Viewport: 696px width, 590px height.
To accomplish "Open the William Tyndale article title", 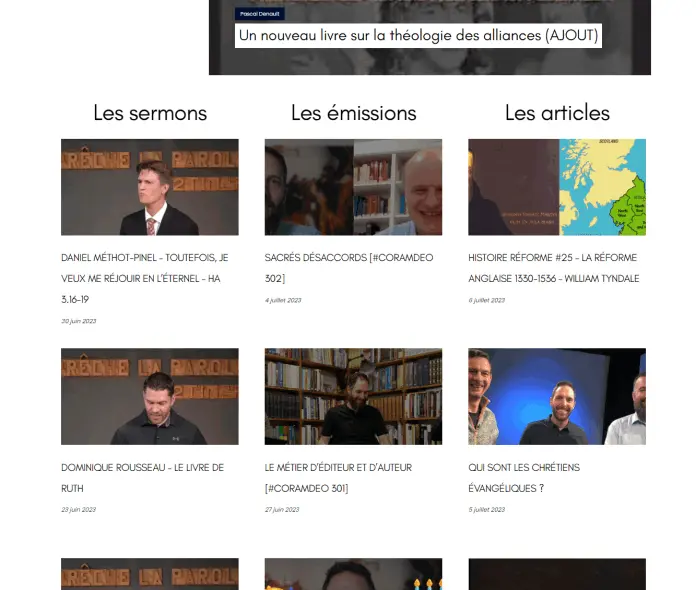I will [554, 268].
